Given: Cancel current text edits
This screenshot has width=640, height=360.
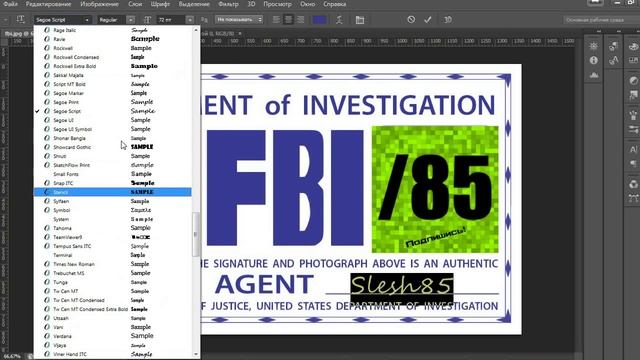Looking at the screenshot, I should click(x=411, y=19).
